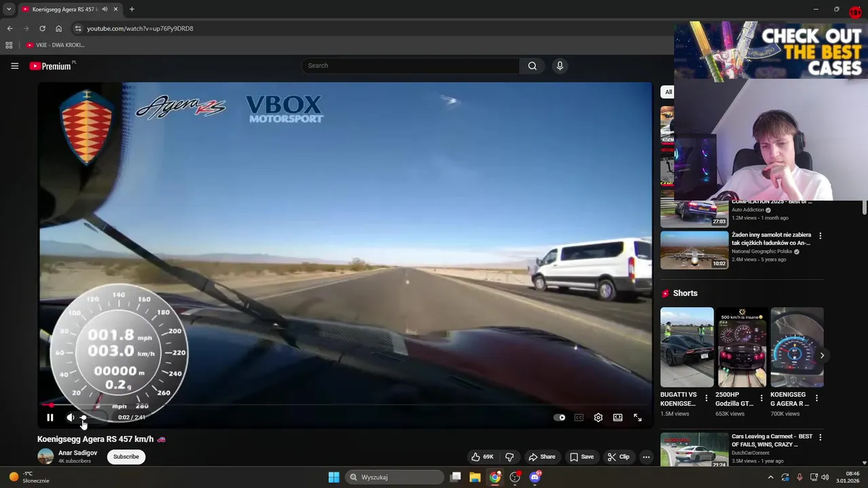Screen dimensions: 868x488
Task: Show next Shorts with right chevron arrow
Action: click(822, 355)
